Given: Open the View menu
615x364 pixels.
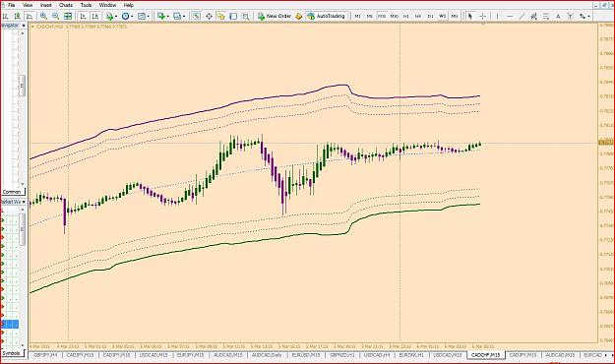Looking at the screenshot, I should 28,5.
